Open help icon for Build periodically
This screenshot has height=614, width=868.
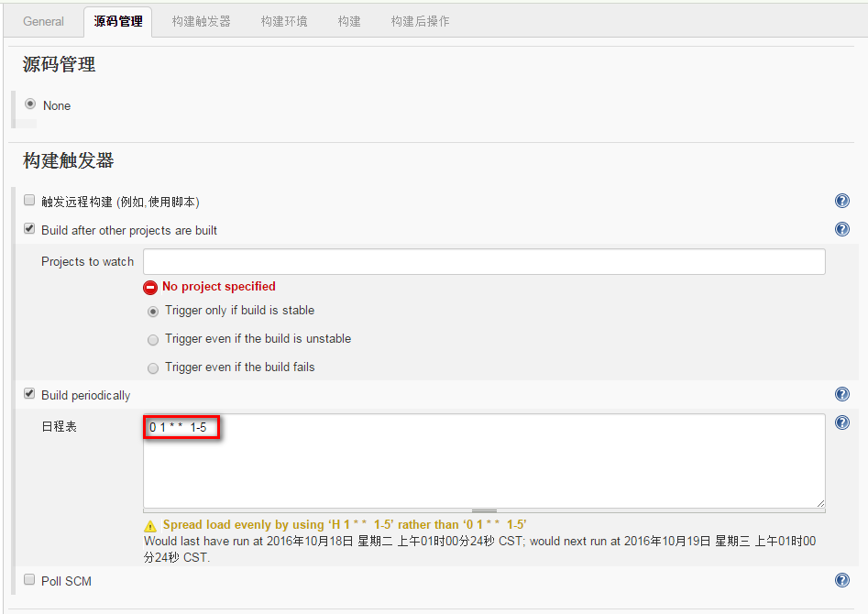842,394
